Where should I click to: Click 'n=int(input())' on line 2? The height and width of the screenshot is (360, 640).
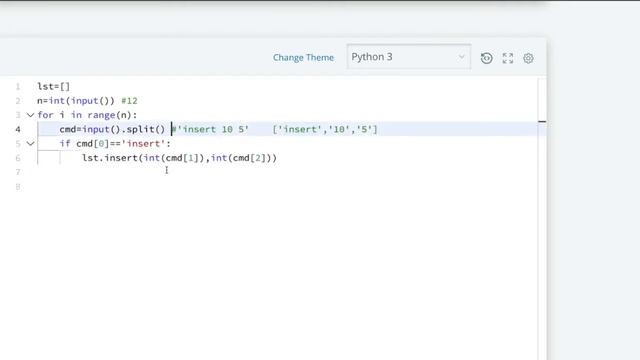[76, 101]
